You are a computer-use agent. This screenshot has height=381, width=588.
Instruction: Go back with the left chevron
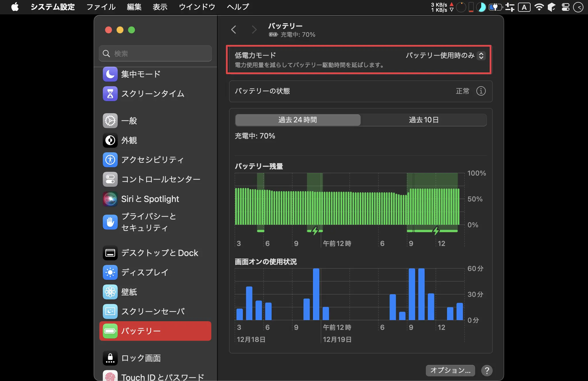[234, 29]
